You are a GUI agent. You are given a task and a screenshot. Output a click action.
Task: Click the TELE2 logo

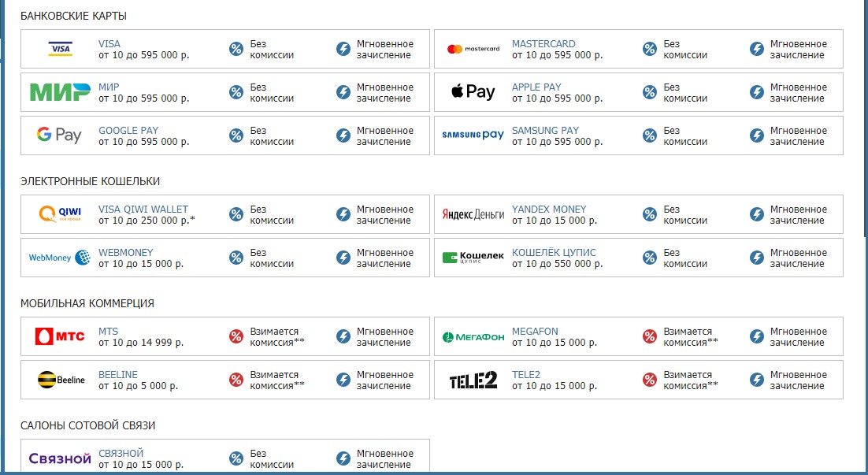click(x=473, y=380)
